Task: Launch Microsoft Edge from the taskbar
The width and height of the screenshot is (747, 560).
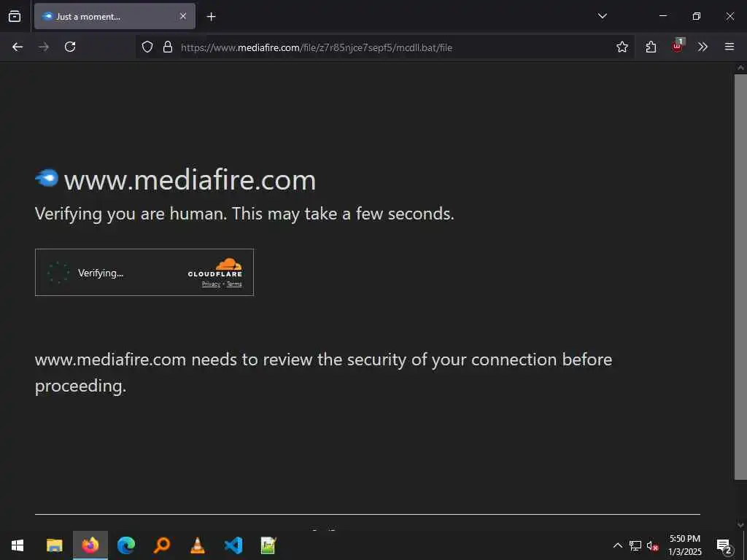Action: (x=126, y=545)
